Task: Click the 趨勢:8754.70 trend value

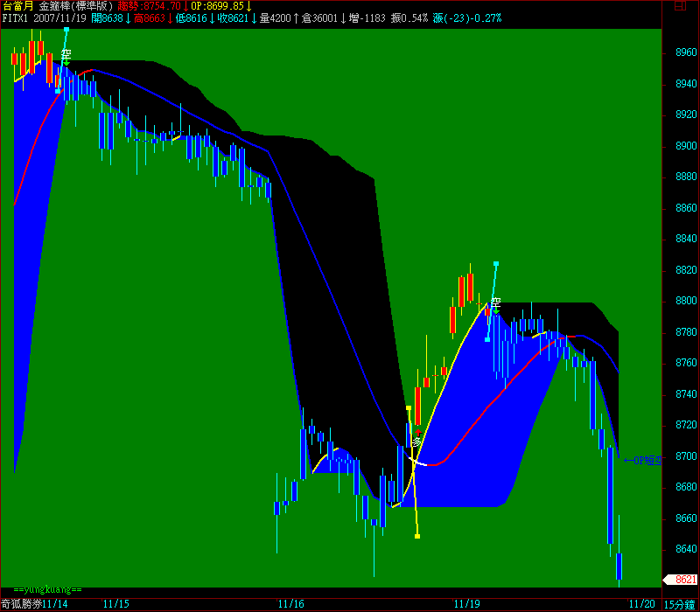Action: pos(149,5)
